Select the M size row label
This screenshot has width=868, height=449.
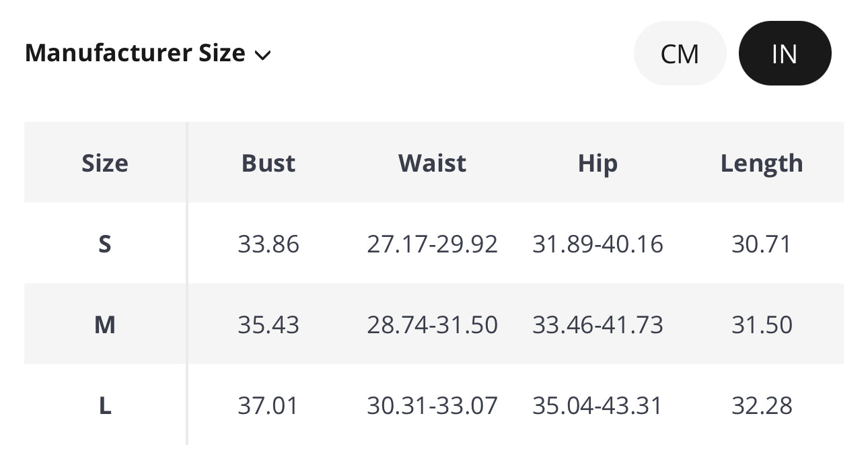pyautogui.click(x=105, y=324)
